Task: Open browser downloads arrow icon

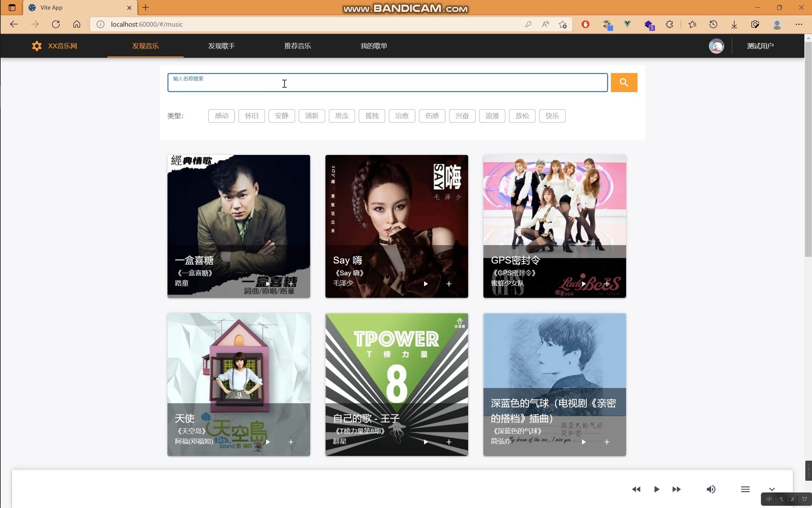Action: (x=734, y=24)
